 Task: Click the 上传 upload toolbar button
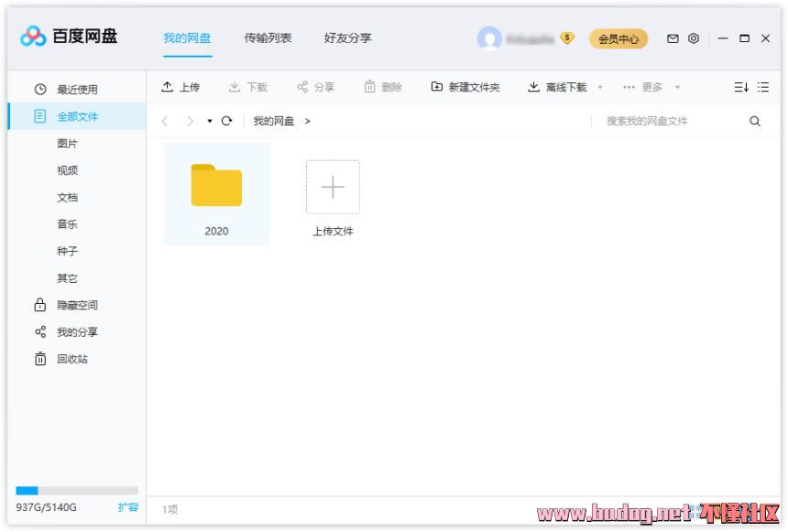click(181, 87)
